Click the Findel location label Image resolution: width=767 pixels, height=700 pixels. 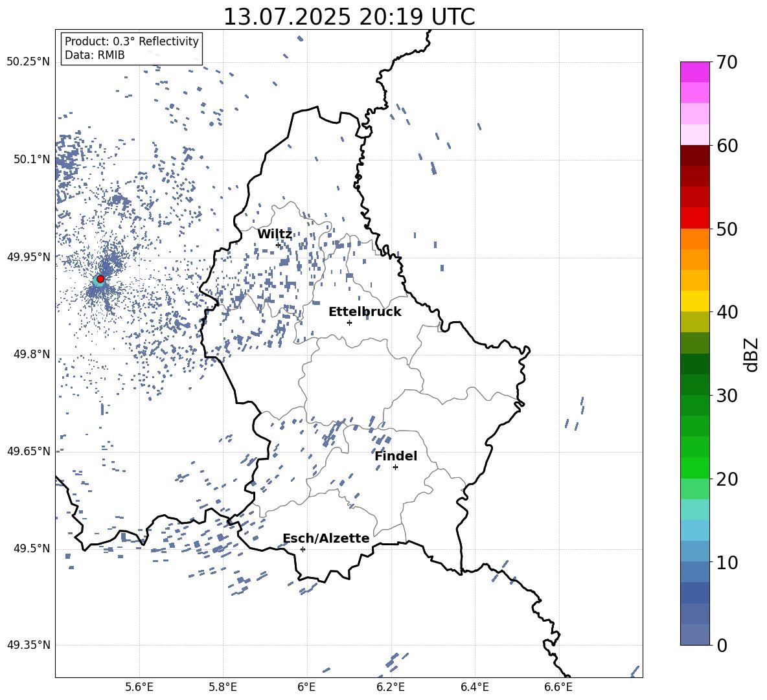[396, 456]
